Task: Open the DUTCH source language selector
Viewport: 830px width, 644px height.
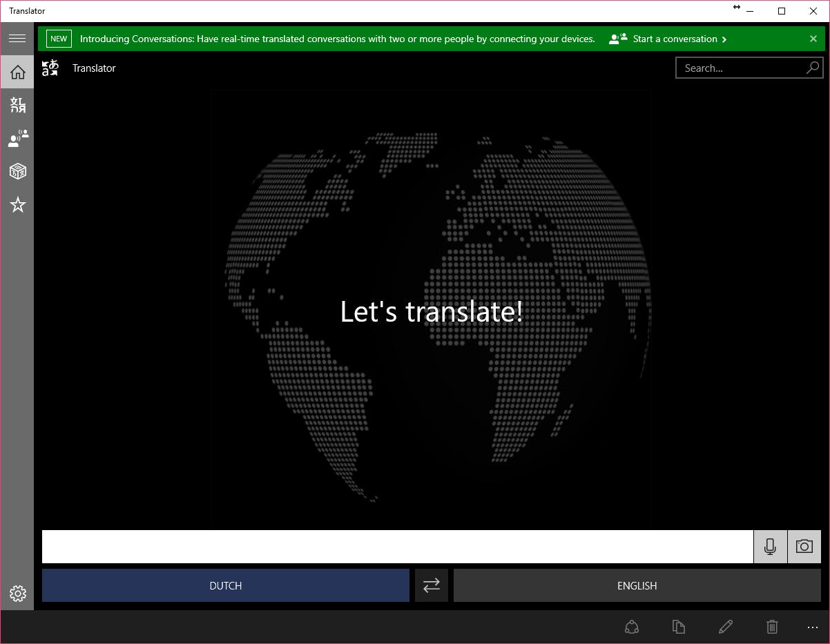Action: tap(226, 585)
